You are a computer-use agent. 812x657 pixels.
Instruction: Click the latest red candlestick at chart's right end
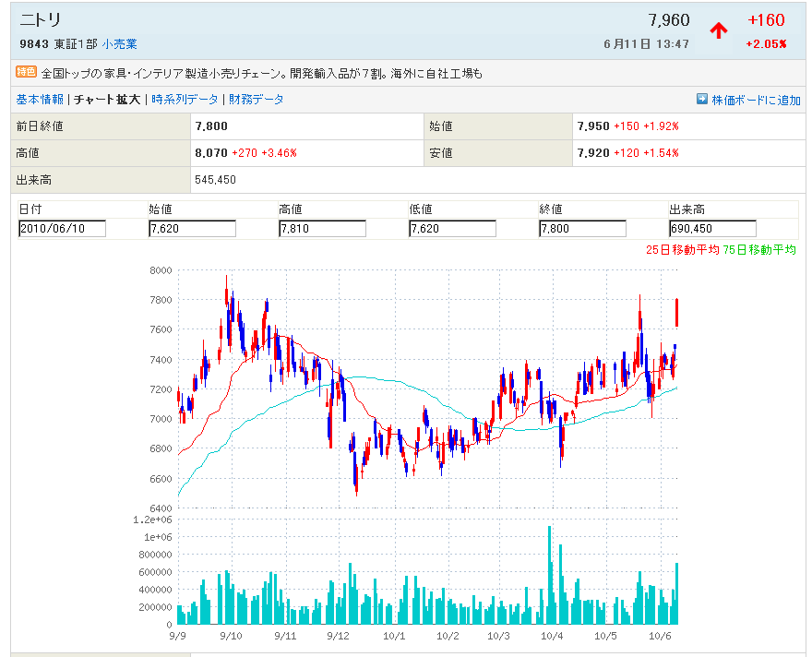point(677,312)
